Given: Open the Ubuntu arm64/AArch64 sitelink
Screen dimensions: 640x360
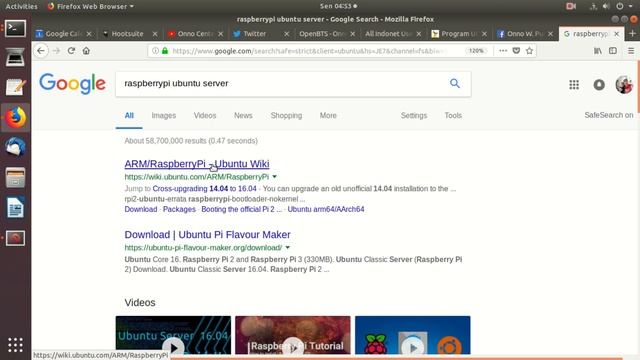Looking at the screenshot, I should [x=326, y=209].
